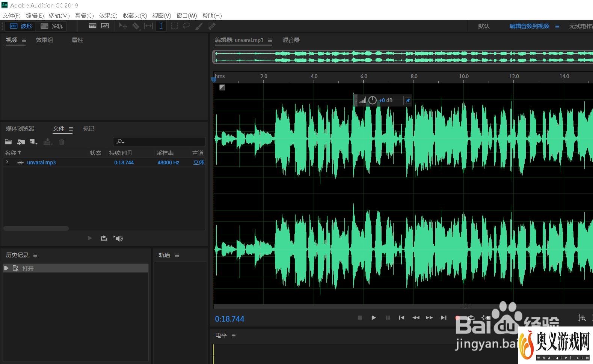
Task: Select Edit Audio to Video workspace
Action: point(530,26)
